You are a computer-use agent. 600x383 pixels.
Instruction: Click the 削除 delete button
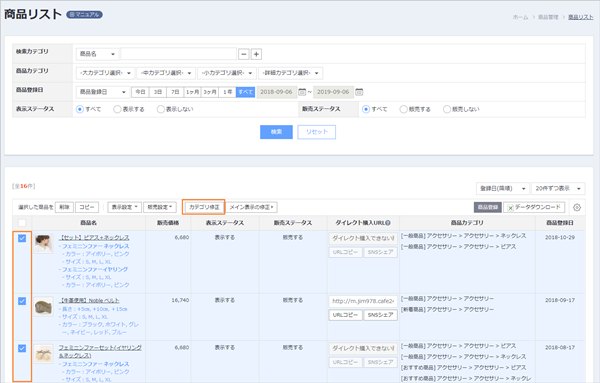point(64,207)
